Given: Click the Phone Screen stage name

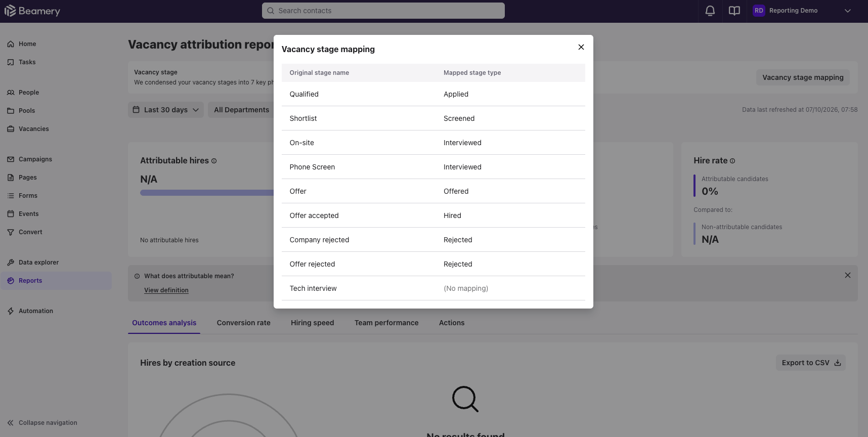Looking at the screenshot, I should (313, 167).
